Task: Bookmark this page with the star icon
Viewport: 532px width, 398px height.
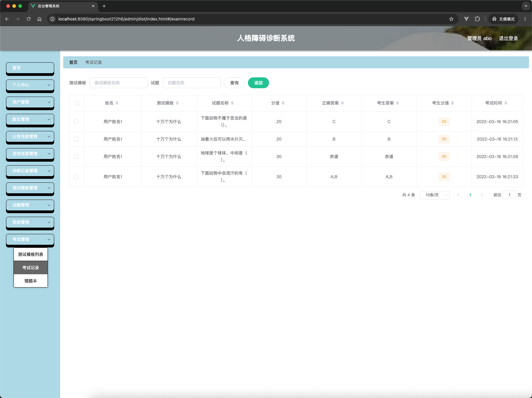Action: click(x=451, y=19)
